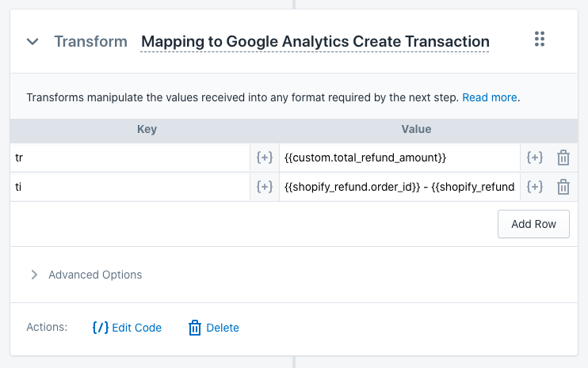
Task: Delete the tr row with trash icon
Action: click(563, 157)
